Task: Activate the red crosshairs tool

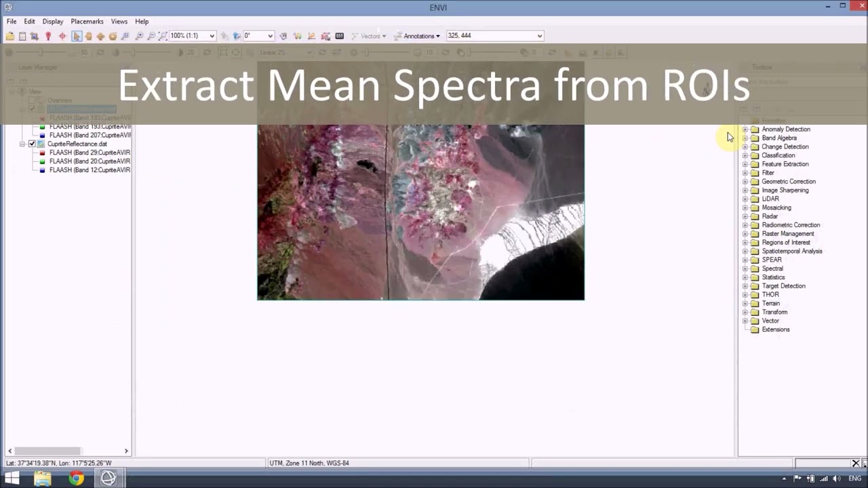Action: pos(62,36)
